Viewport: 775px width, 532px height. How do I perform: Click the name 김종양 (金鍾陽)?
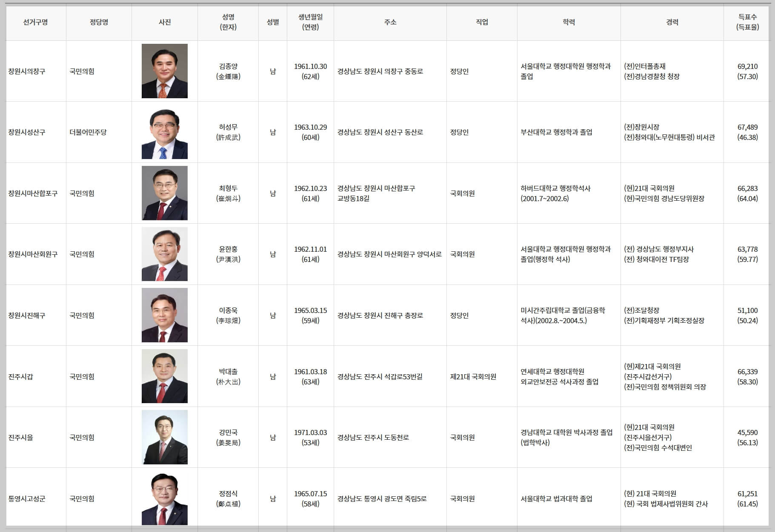(x=228, y=71)
